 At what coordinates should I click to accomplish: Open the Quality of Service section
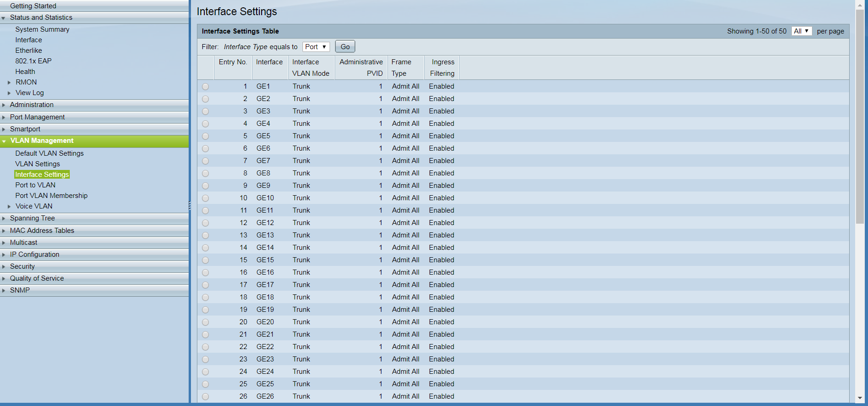click(37, 278)
